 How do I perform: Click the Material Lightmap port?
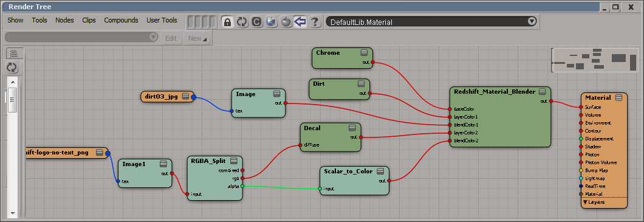581,178
